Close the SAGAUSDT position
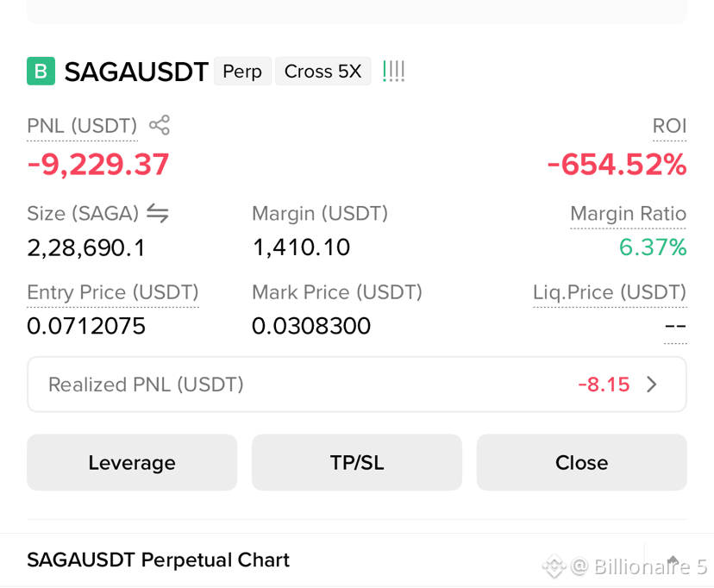Screen dimensions: 714x588 [581, 462]
